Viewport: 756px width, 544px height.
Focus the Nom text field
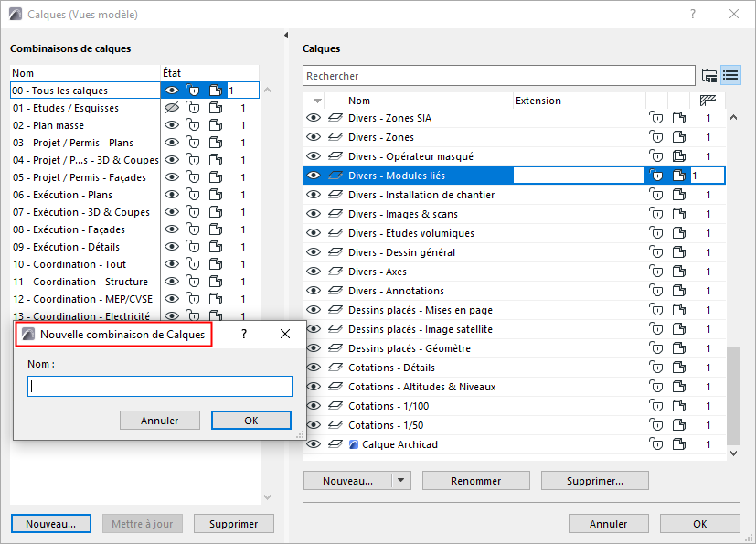coord(160,387)
